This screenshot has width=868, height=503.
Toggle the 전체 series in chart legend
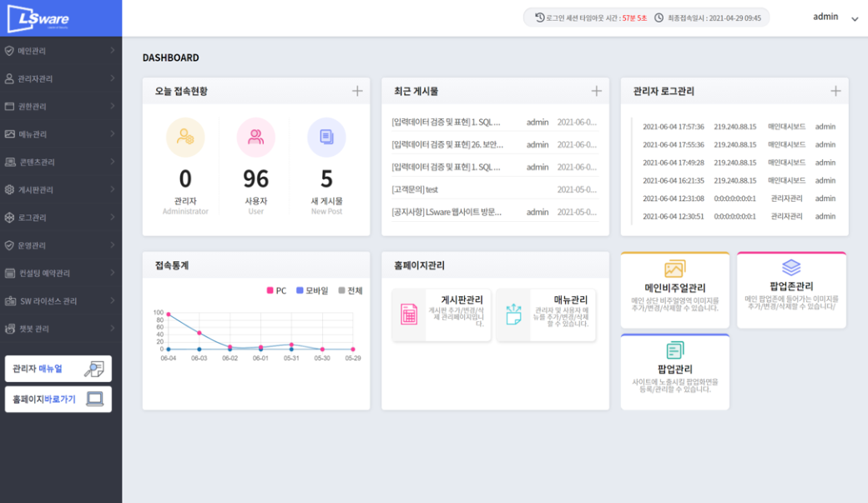350,290
